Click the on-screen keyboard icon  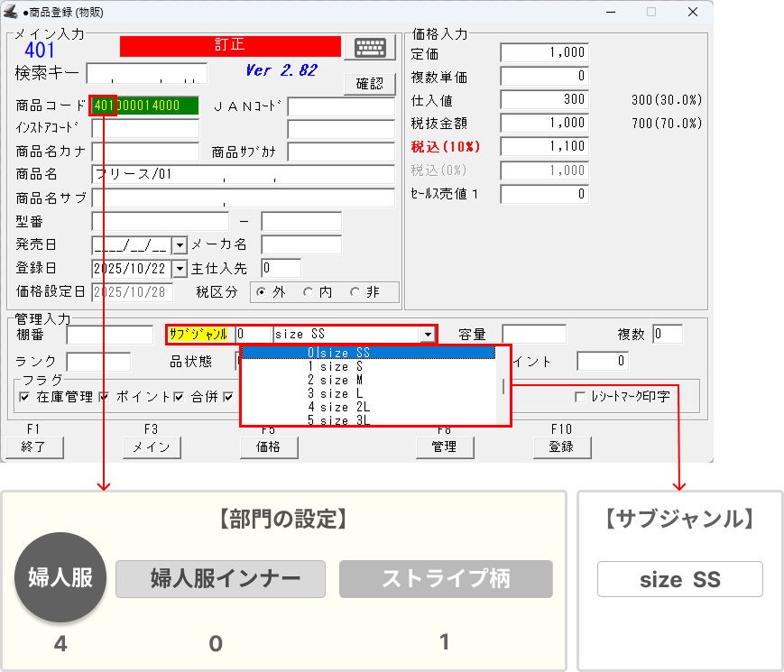(x=374, y=48)
